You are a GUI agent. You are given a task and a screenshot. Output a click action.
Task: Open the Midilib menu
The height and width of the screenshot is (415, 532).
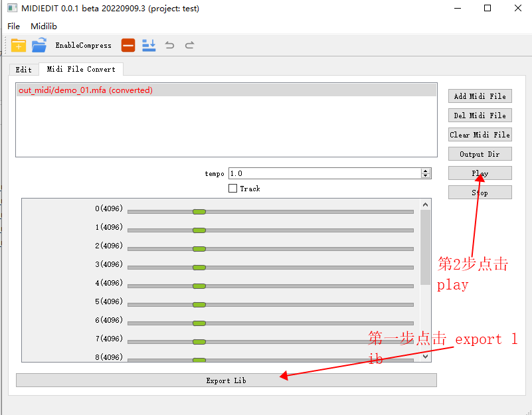click(44, 27)
